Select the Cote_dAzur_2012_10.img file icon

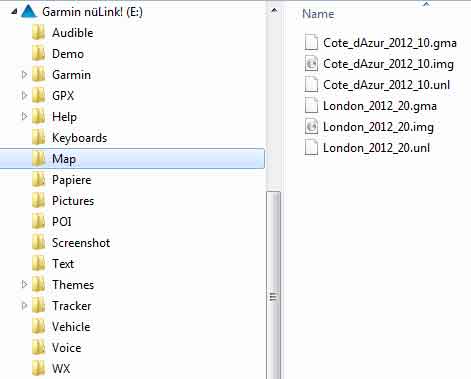(311, 63)
